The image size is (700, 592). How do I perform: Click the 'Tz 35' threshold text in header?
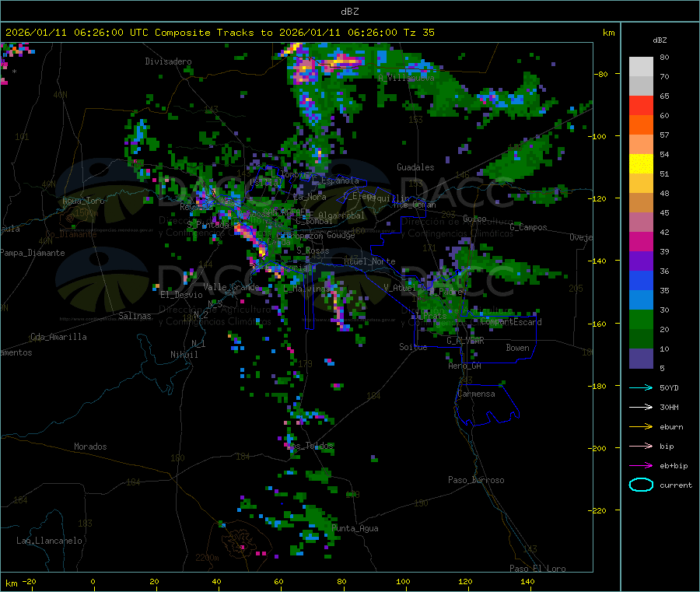click(418, 33)
